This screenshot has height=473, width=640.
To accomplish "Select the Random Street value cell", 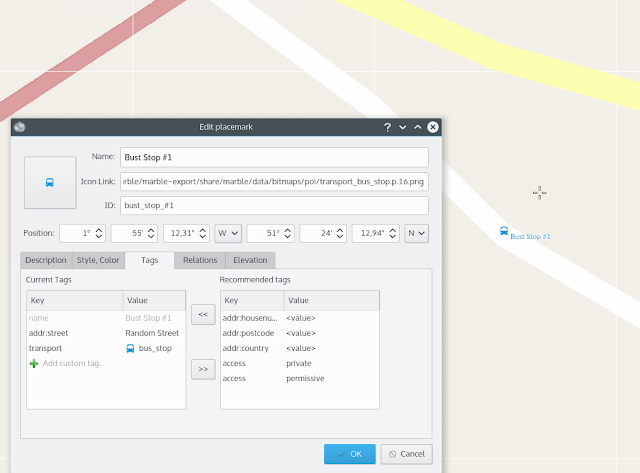I will 152,333.
